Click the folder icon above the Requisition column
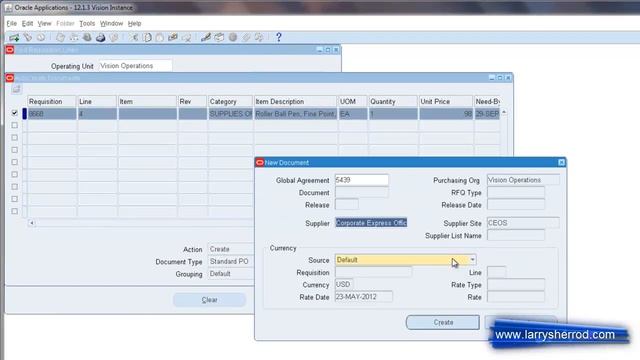640x360 pixels. (16, 89)
